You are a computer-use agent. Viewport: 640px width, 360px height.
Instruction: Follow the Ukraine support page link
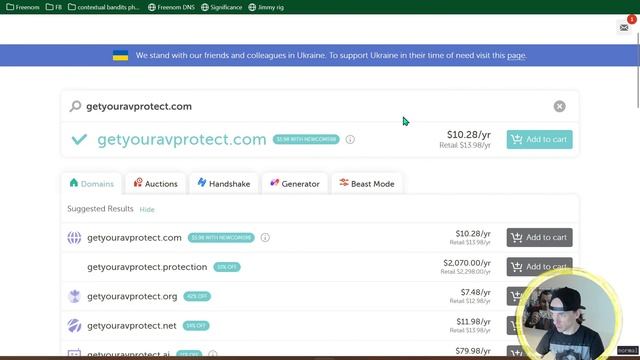coord(516,55)
